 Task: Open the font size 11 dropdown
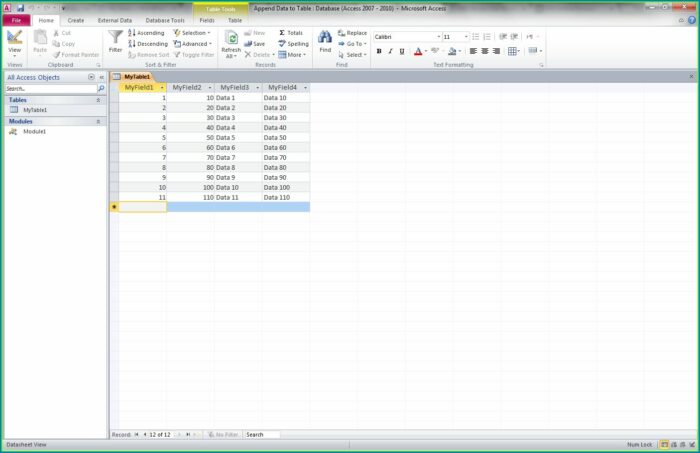466,37
